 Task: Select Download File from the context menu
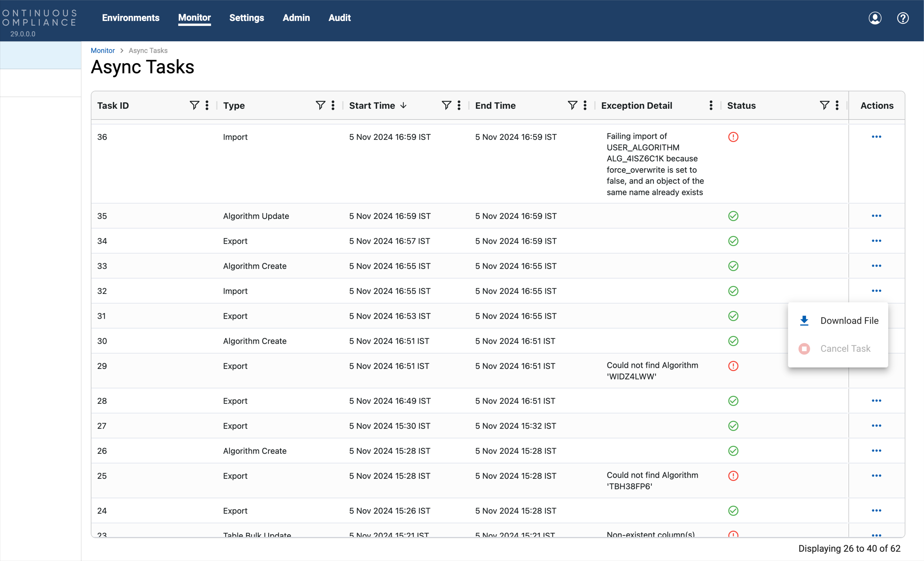pyautogui.click(x=849, y=320)
